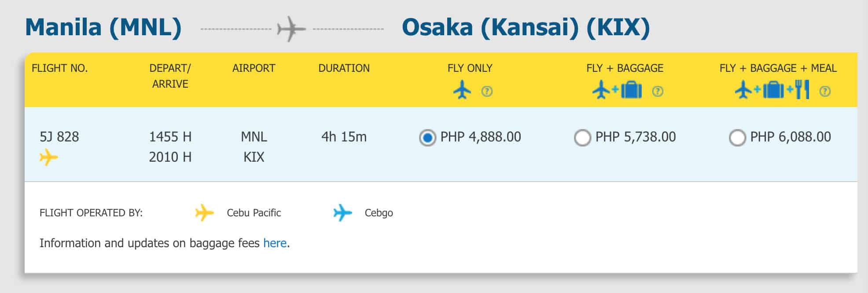Click the Fly Only help question icon
The height and width of the screenshot is (293, 868).
(x=486, y=91)
